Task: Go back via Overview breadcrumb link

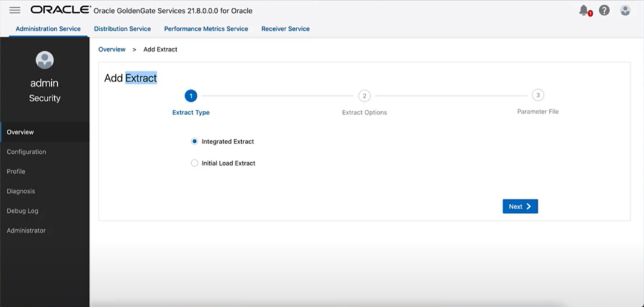Action: tap(112, 49)
